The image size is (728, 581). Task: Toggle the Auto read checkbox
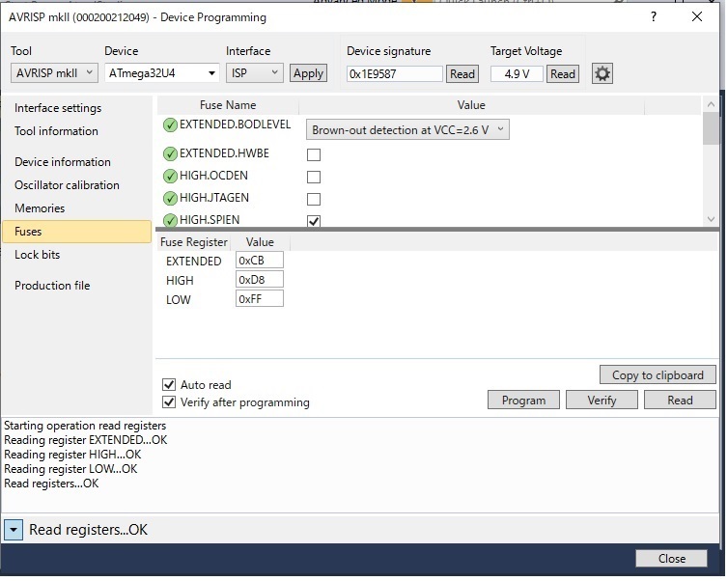169,385
